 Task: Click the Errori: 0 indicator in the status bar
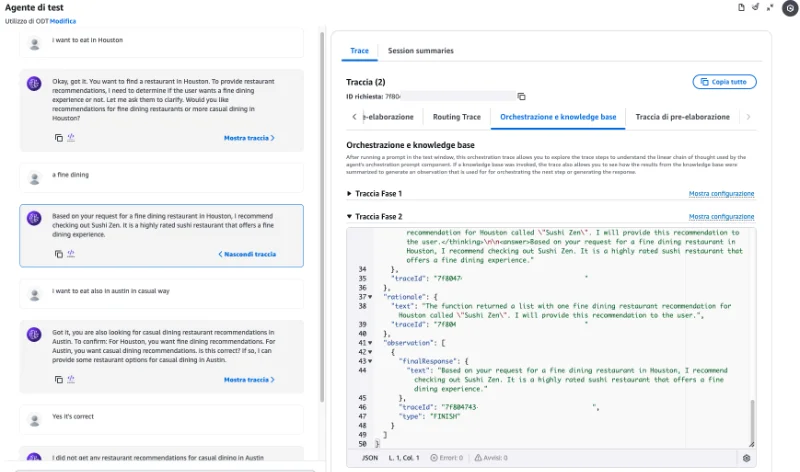point(446,458)
